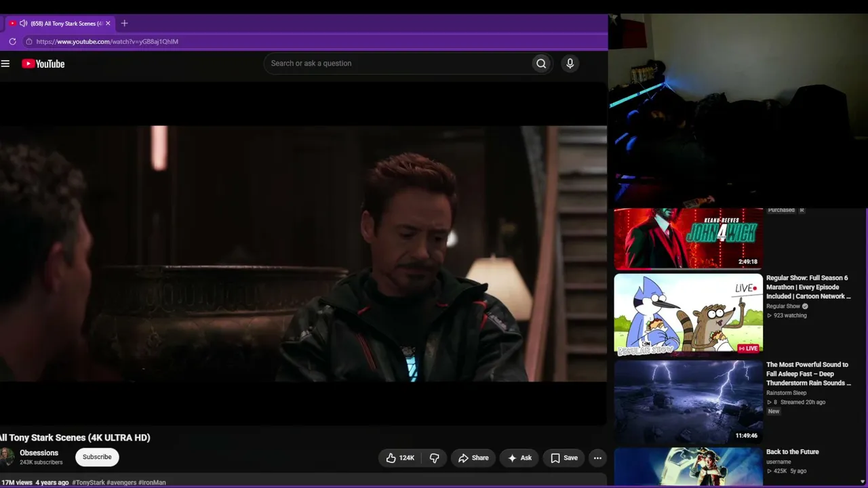Click the 'Streamed 20h ago' text
Image resolution: width=868 pixels, height=488 pixels.
coord(803,403)
